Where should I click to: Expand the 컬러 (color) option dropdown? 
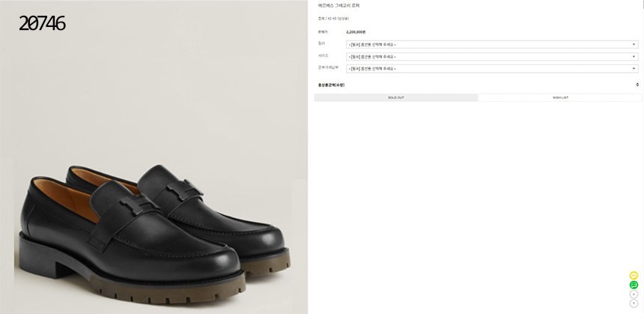(492, 44)
